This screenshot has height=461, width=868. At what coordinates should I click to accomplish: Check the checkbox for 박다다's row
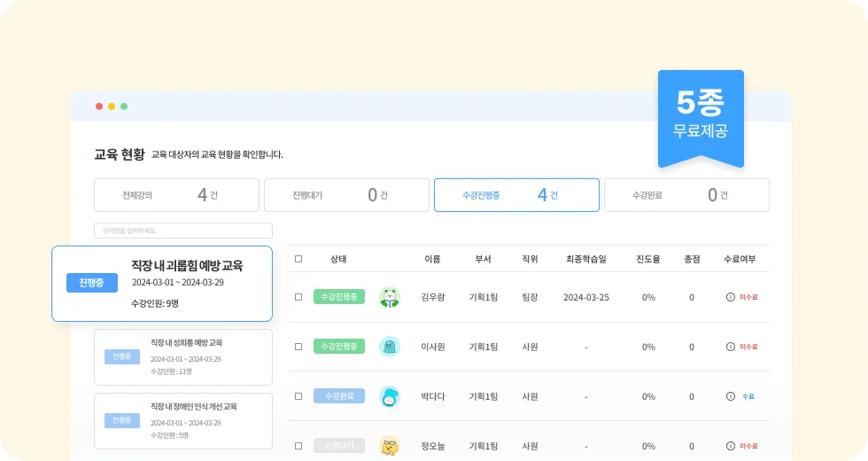(x=298, y=396)
